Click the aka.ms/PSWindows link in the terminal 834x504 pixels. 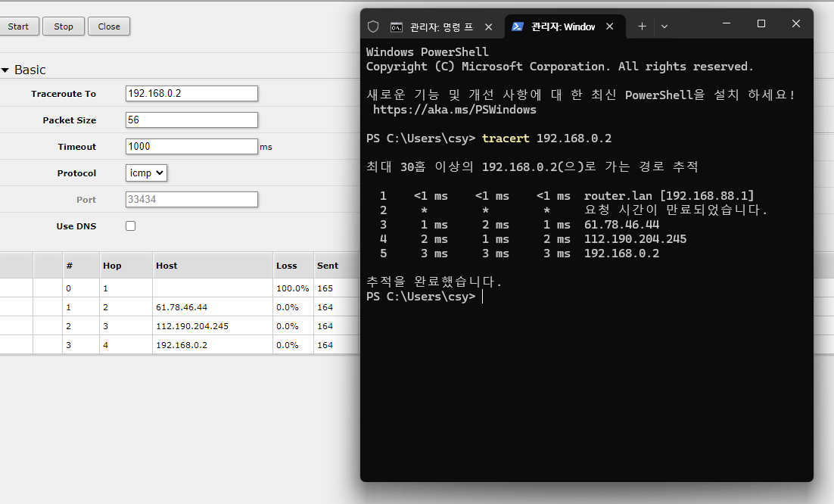[x=455, y=110]
